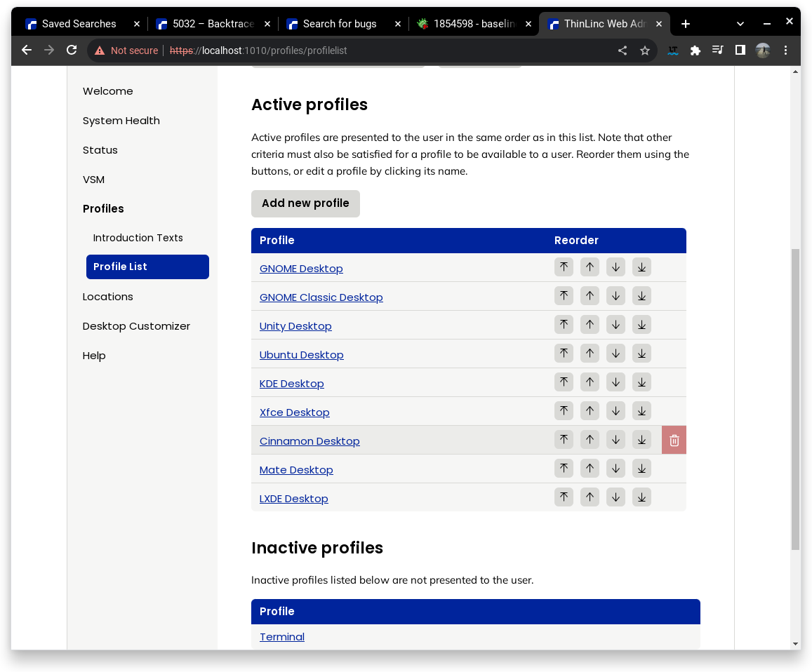Move GNOME Classic Desktop to bottom
Screen dimensions: 812x672
(x=641, y=295)
